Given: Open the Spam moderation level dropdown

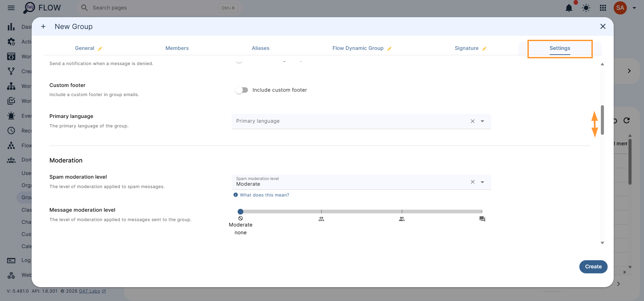Looking at the screenshot, I should [x=482, y=182].
